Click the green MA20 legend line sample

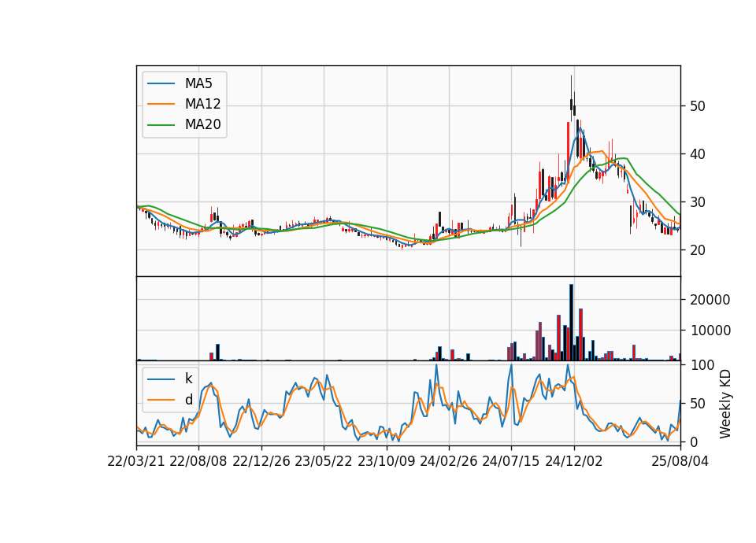point(161,124)
